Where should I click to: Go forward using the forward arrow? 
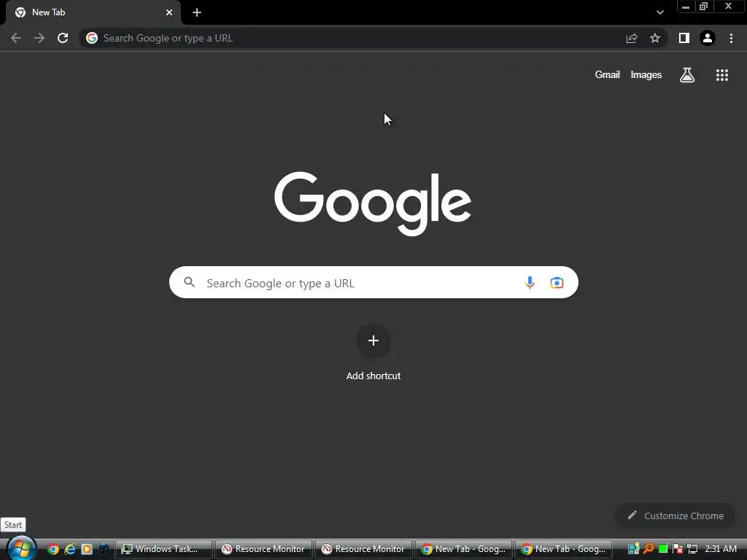[x=39, y=38]
